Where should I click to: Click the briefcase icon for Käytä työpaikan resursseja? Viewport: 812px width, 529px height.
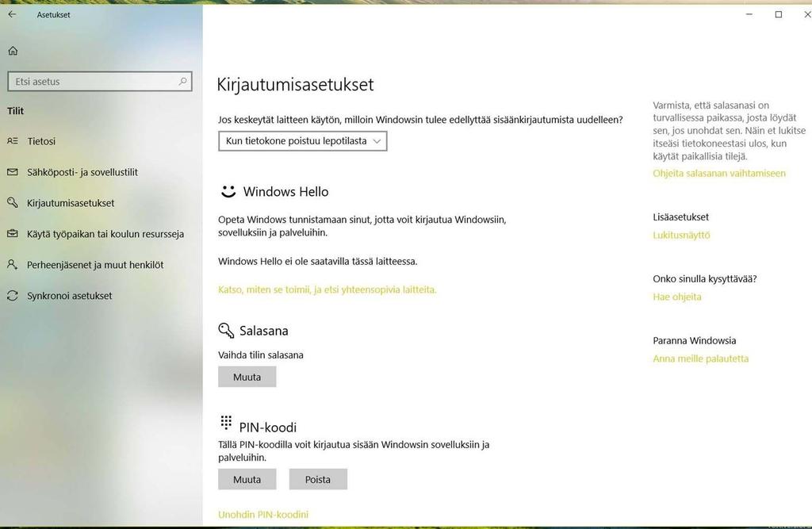pos(13,234)
